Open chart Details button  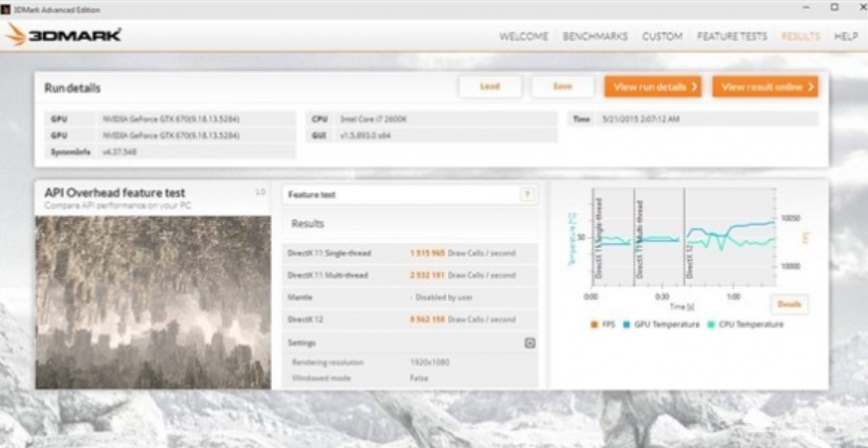(x=789, y=303)
